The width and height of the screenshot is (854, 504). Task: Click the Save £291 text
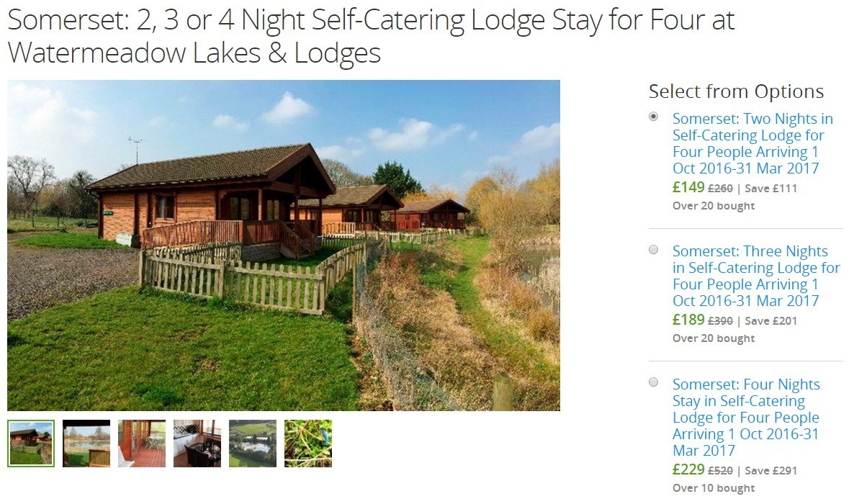click(770, 471)
